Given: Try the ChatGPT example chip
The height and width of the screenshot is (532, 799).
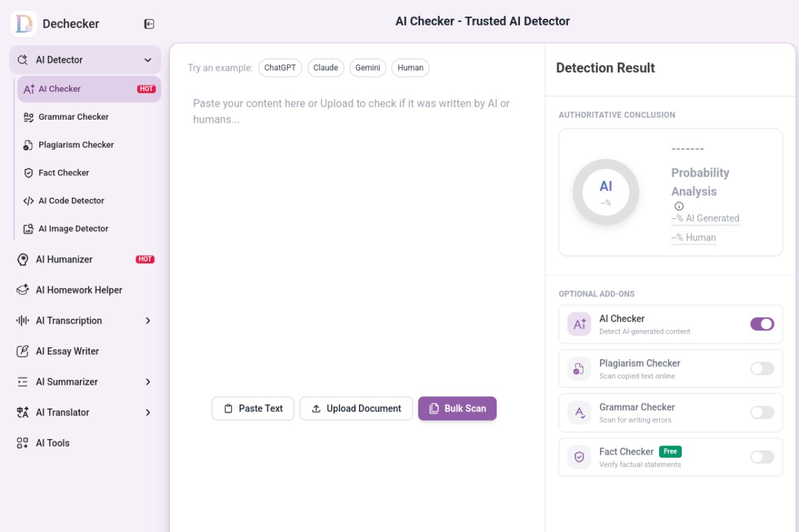Looking at the screenshot, I should [280, 68].
